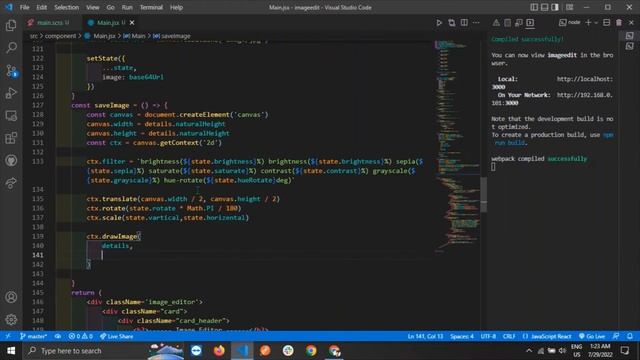This screenshot has width=640, height=360.
Task: Show the Debug Console panel icon
Action: (519, 23)
